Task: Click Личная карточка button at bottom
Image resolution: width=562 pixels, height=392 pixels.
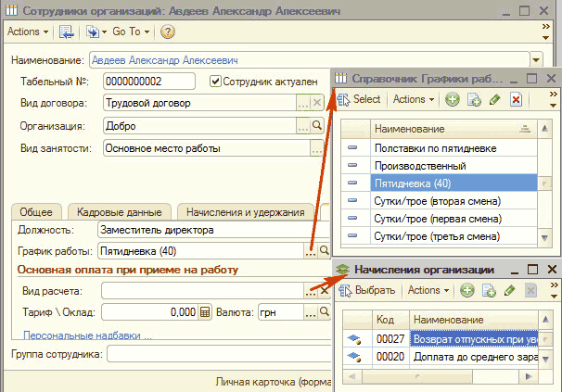Action: [x=274, y=382]
